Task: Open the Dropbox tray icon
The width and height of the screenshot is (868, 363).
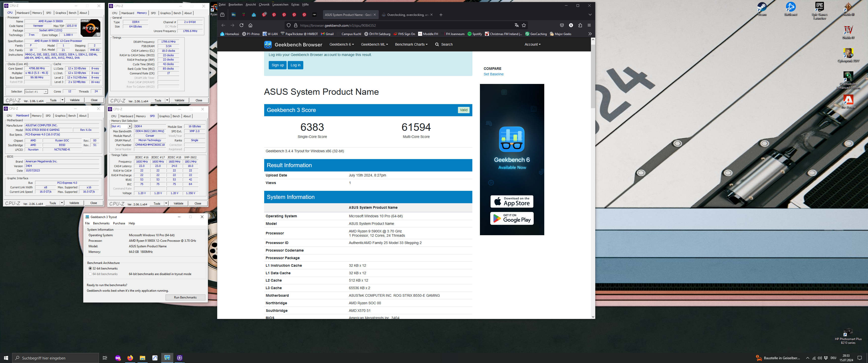Action: [x=826, y=358]
